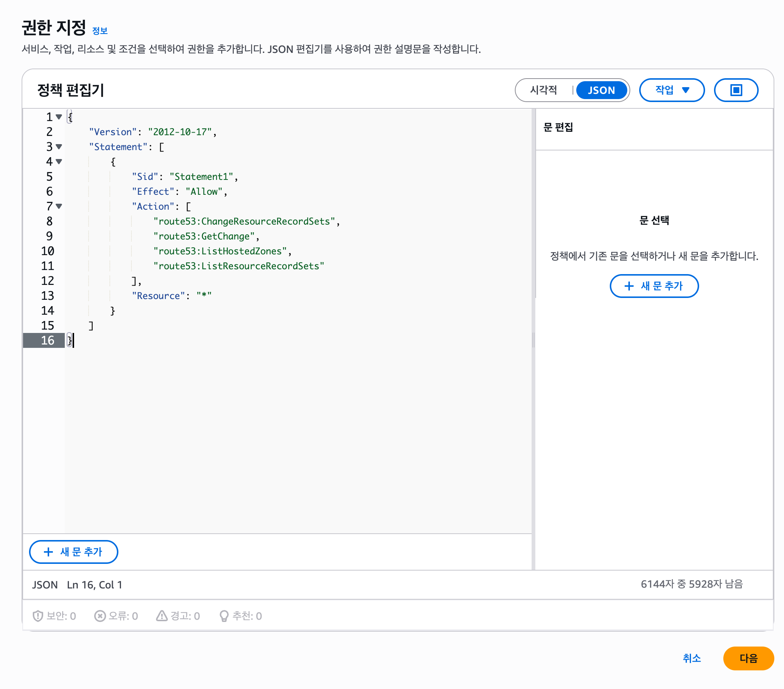Click the suggestions lightbulb icon
784x689 pixels.
click(224, 616)
